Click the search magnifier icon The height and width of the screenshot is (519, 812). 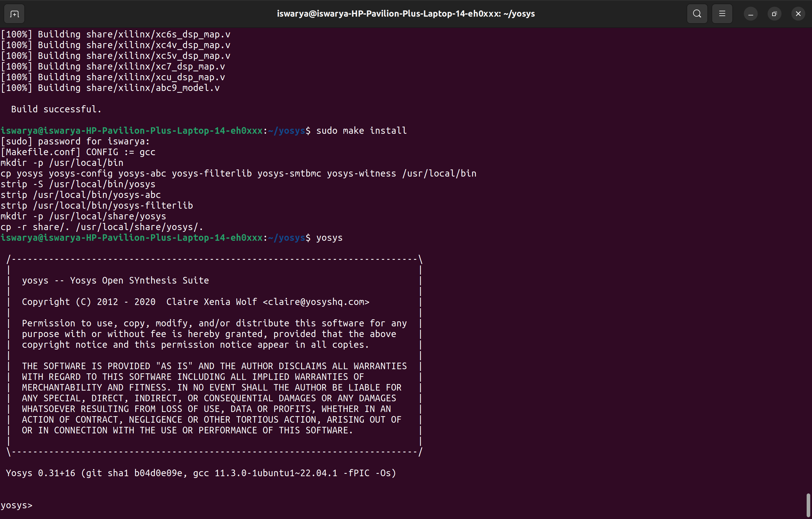point(697,14)
